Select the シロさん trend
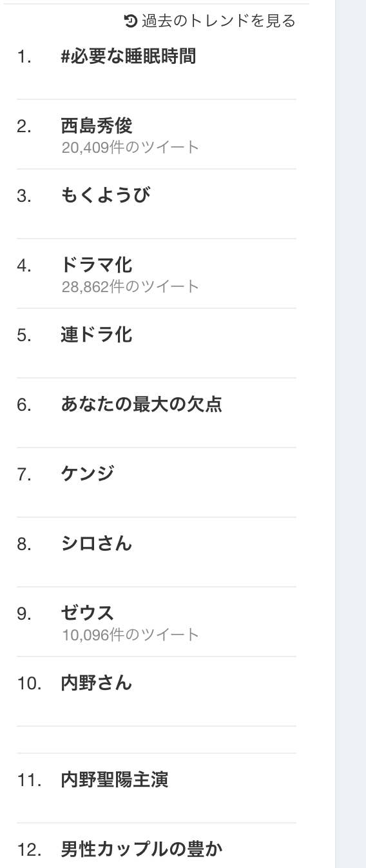This screenshot has height=868, width=366. (97, 544)
